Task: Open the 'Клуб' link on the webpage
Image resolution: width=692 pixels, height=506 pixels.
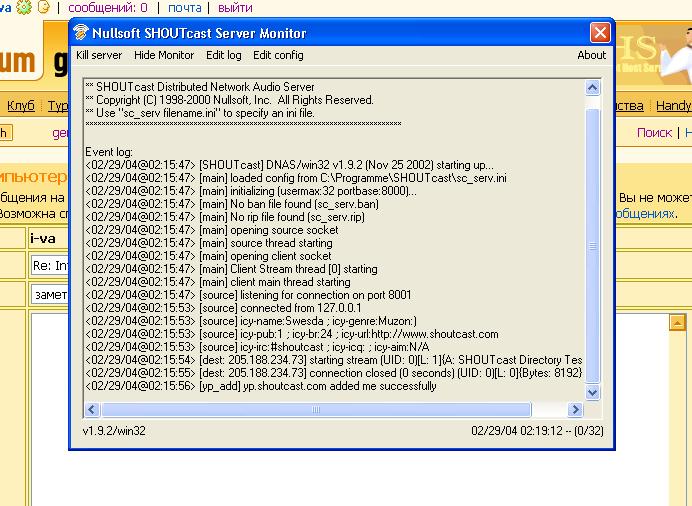Action: pos(21,106)
